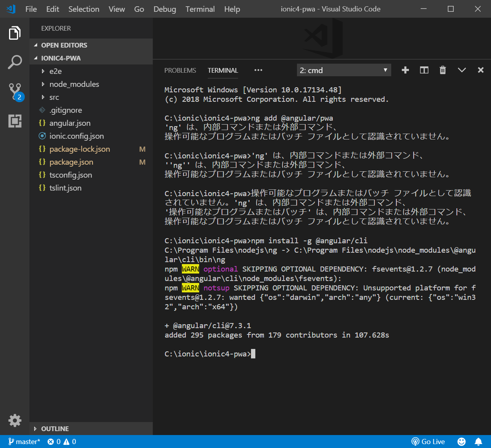Open the Explorer view in activity bar
The image size is (491, 448).
pos(15,33)
